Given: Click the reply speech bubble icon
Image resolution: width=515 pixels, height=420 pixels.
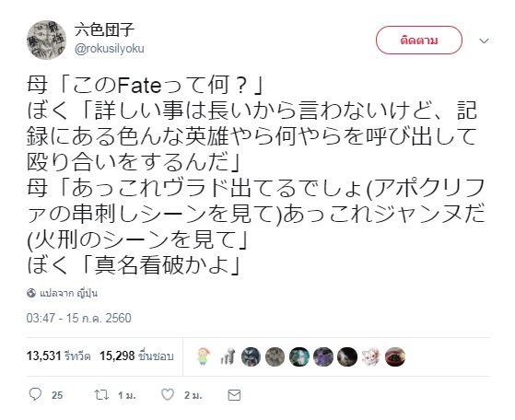Looking at the screenshot, I should (35, 394).
